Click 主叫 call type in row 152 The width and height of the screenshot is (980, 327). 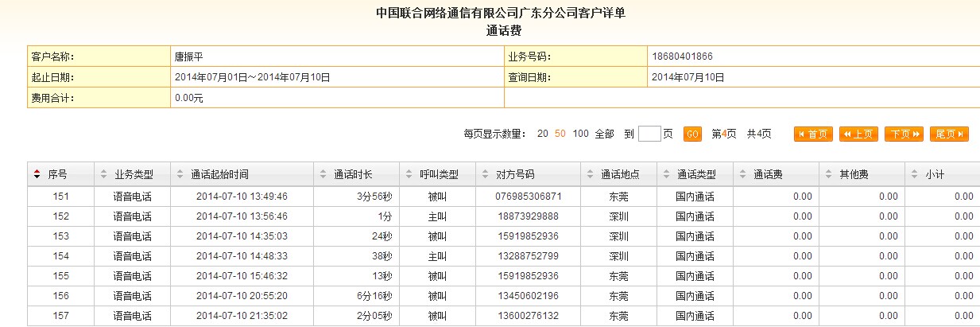coord(437,216)
